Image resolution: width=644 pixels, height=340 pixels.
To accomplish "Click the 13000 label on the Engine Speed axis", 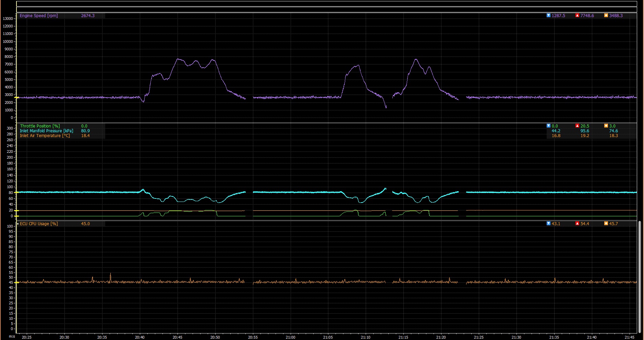I will [8, 19].
